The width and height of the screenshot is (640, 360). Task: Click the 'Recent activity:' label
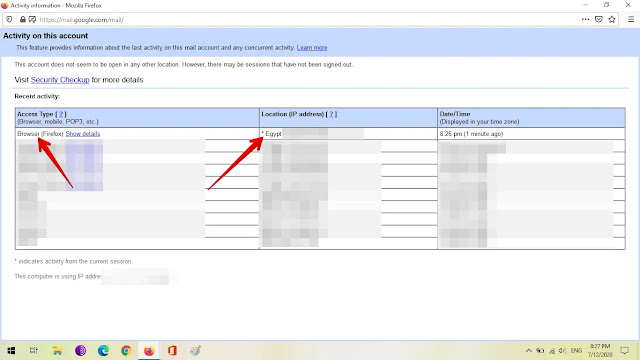[x=37, y=96]
